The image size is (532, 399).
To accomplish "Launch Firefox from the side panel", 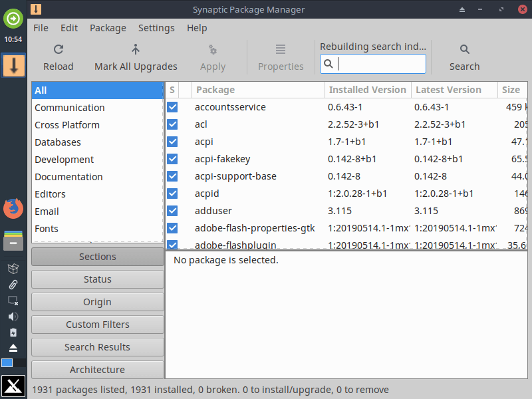I will (13, 208).
